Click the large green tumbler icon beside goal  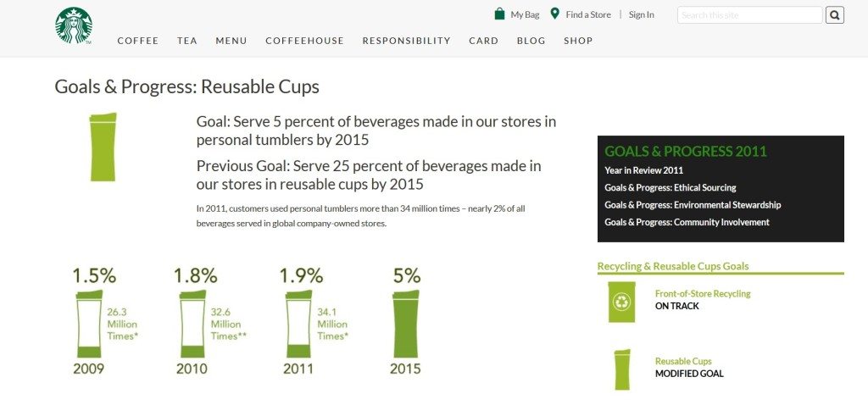click(x=103, y=147)
